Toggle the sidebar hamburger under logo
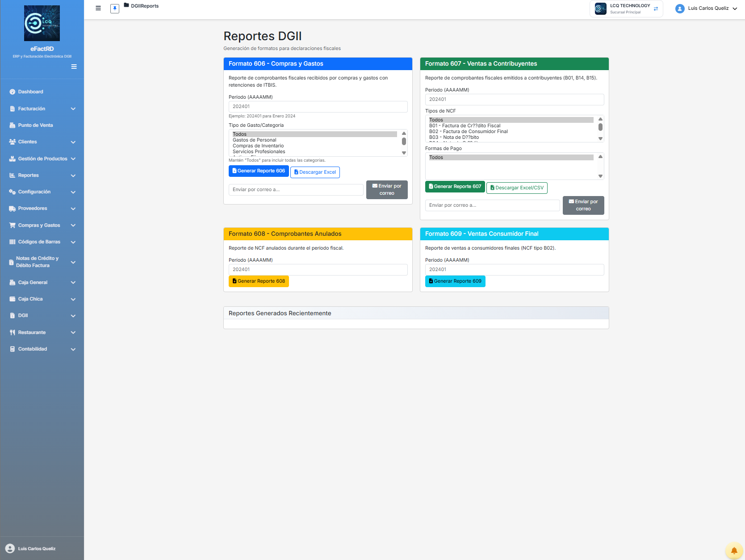 point(74,67)
